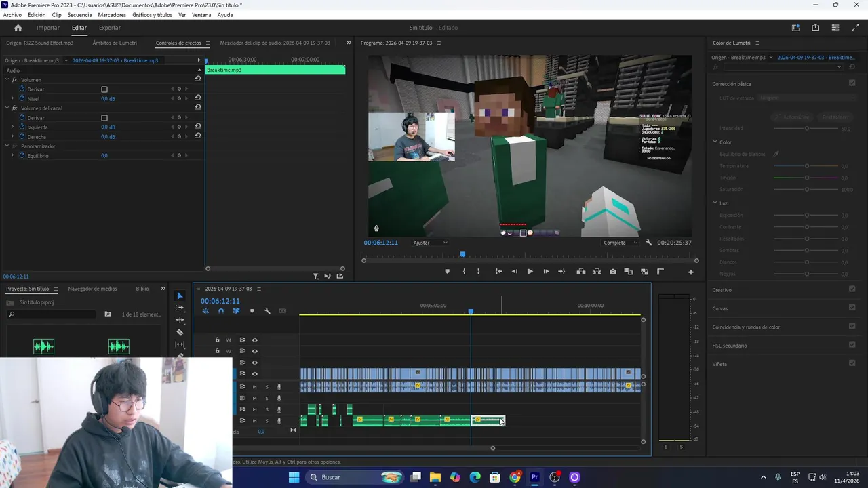Click the Extract button in program monitor
Viewport: 868px width, 488px height.
(x=597, y=272)
